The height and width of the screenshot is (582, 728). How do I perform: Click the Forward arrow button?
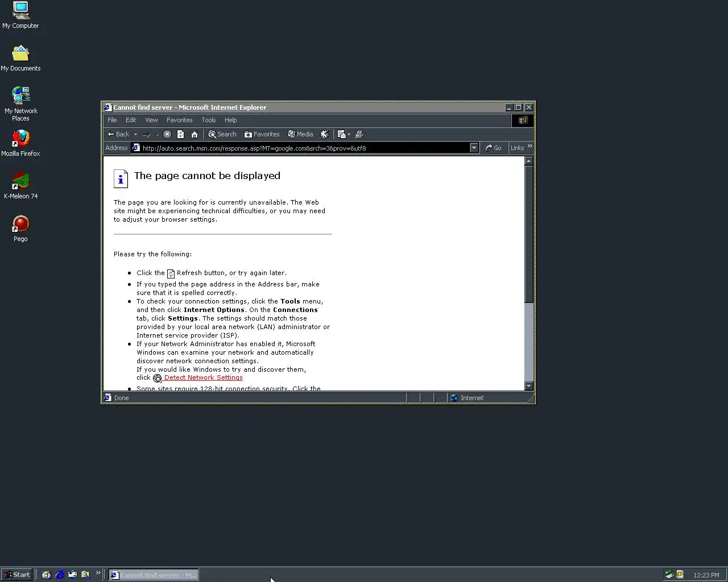[x=146, y=134]
